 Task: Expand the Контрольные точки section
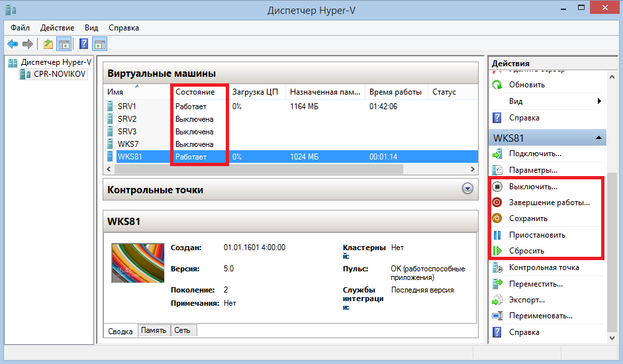(x=467, y=189)
